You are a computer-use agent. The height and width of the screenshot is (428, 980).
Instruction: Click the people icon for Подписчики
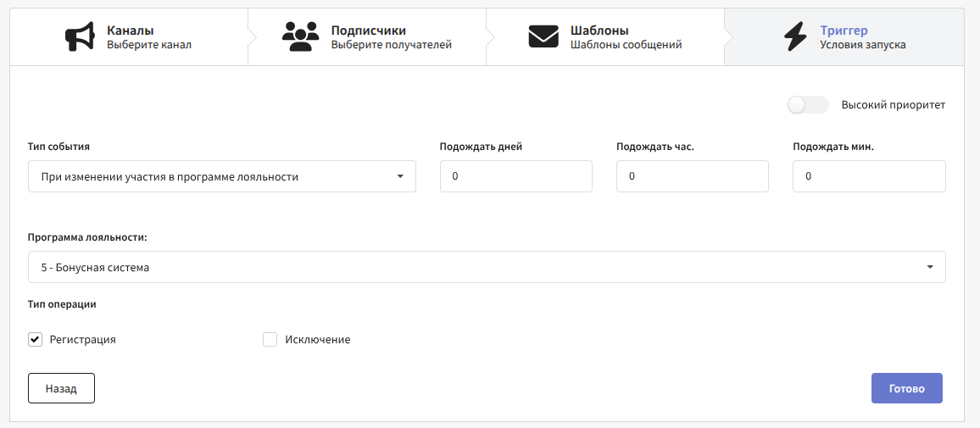coord(299,37)
